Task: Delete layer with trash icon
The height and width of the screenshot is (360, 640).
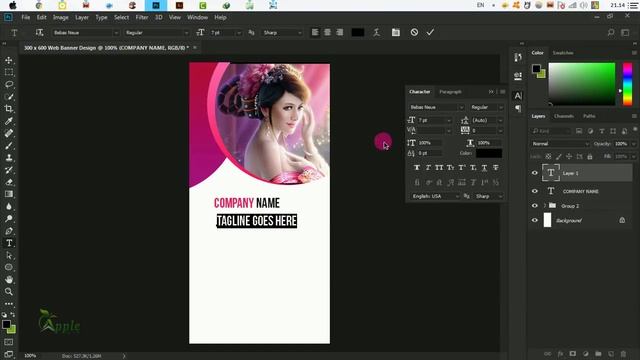Action: tap(623, 353)
